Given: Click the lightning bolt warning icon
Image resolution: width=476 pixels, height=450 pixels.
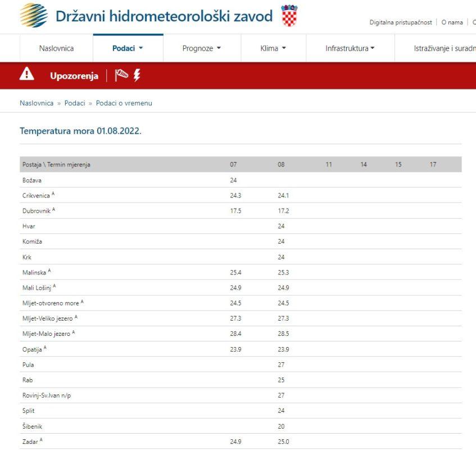Looking at the screenshot, I should tap(137, 75).
